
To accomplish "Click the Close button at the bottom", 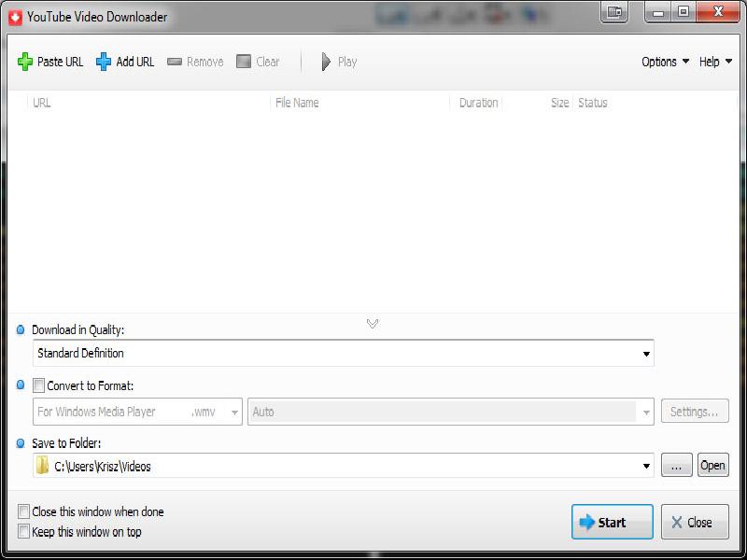I will pyautogui.click(x=695, y=522).
